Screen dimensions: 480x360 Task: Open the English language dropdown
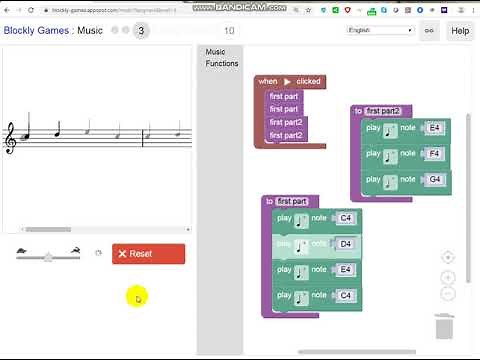pyautogui.click(x=380, y=30)
